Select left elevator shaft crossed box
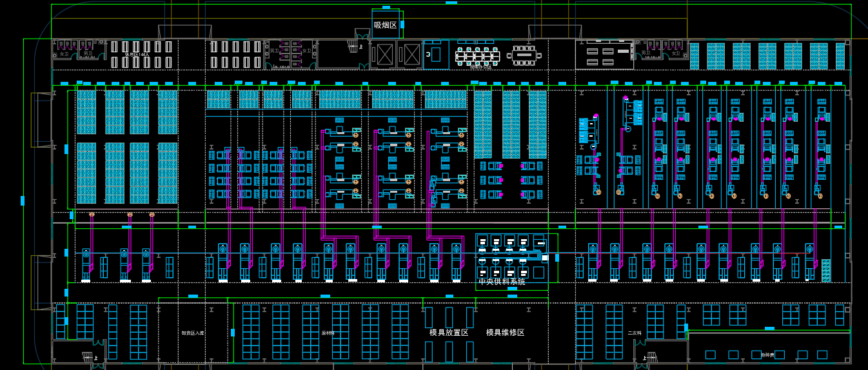The image size is (868, 370). [384, 54]
